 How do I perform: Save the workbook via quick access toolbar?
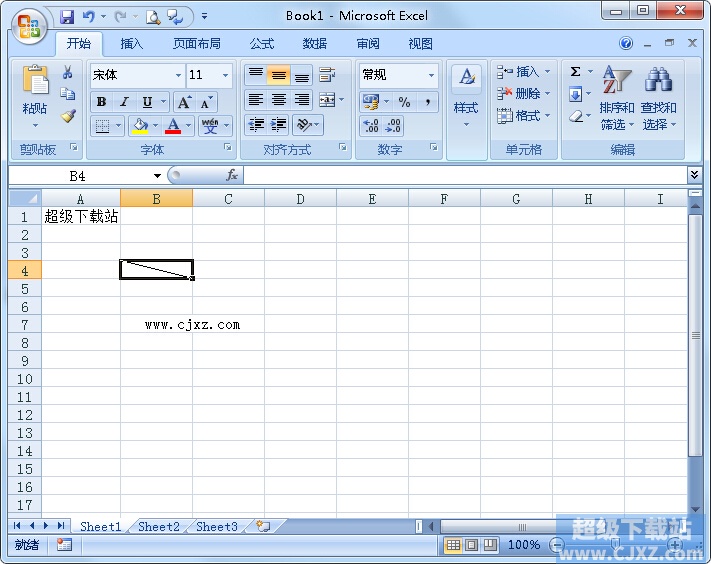[67, 17]
